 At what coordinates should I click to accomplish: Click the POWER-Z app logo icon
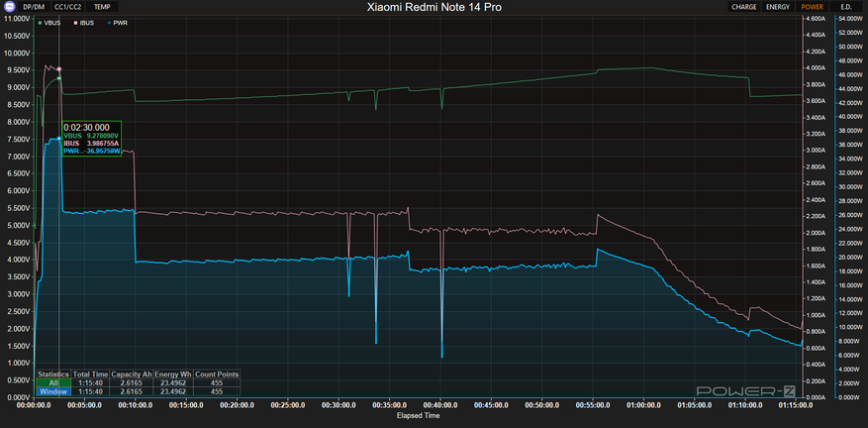(8, 7)
